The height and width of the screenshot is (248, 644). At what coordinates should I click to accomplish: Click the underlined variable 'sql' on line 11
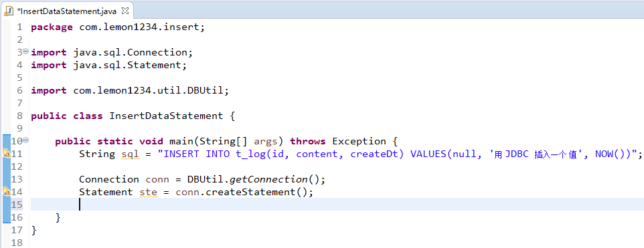coord(131,154)
